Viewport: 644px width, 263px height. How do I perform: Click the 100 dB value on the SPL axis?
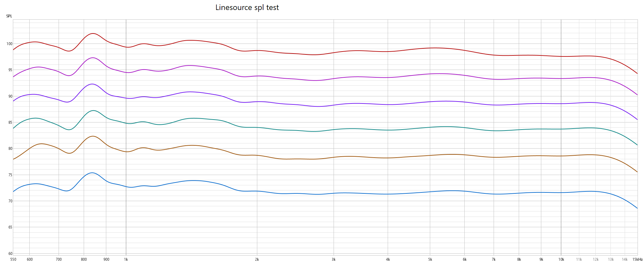pos(9,44)
